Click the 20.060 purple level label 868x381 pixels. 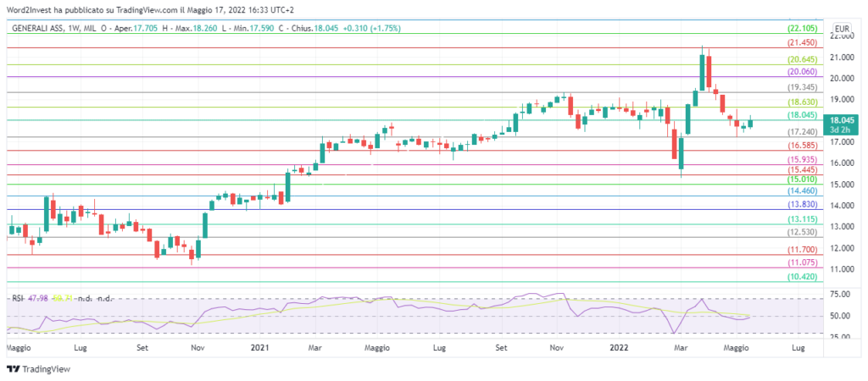tap(801, 73)
